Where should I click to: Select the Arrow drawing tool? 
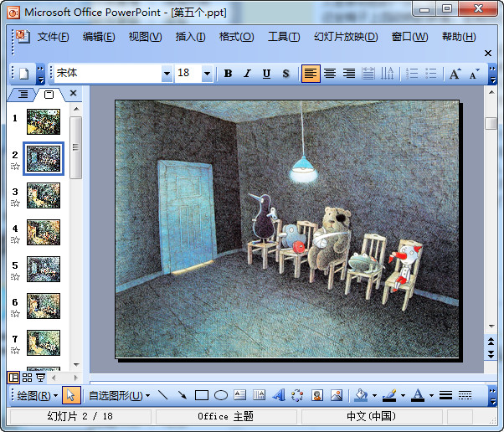click(x=183, y=395)
